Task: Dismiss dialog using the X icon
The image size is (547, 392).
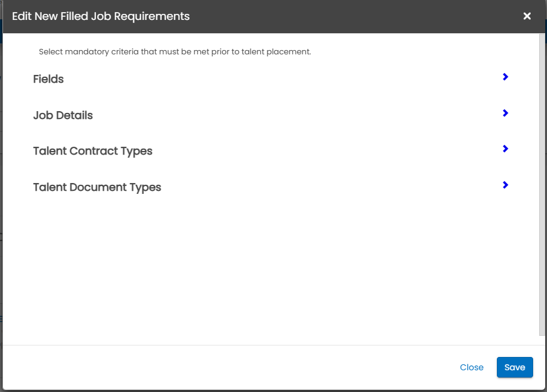Action: pyautogui.click(x=527, y=16)
